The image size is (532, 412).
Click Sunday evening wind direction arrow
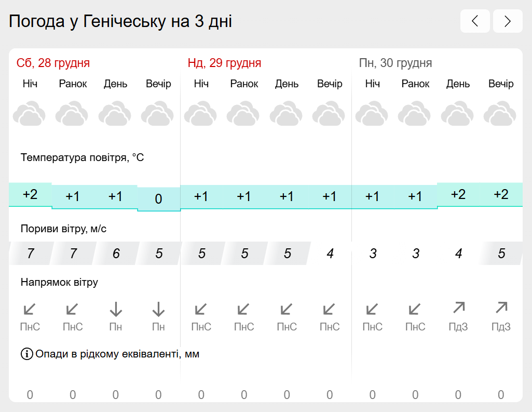click(329, 309)
